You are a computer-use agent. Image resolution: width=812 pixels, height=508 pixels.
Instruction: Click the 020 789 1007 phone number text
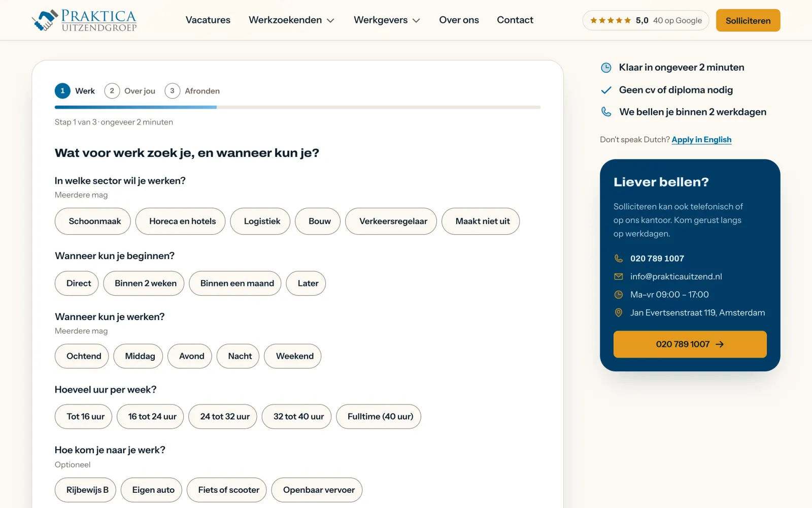657,259
